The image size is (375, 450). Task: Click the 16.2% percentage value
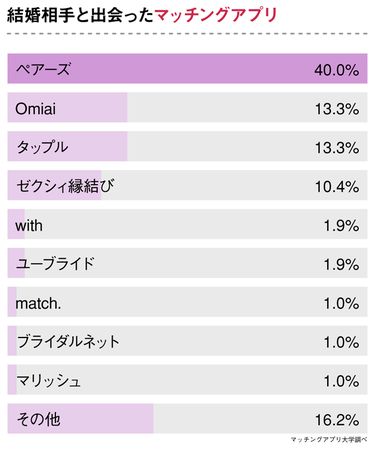[337, 420]
